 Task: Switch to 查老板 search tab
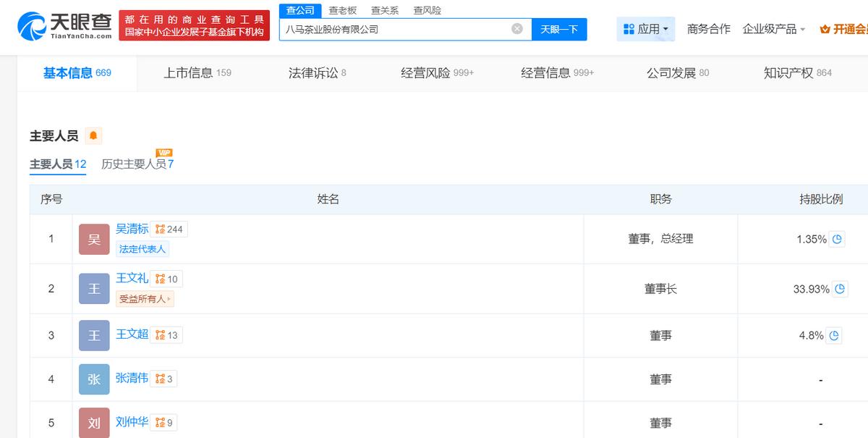click(x=343, y=10)
